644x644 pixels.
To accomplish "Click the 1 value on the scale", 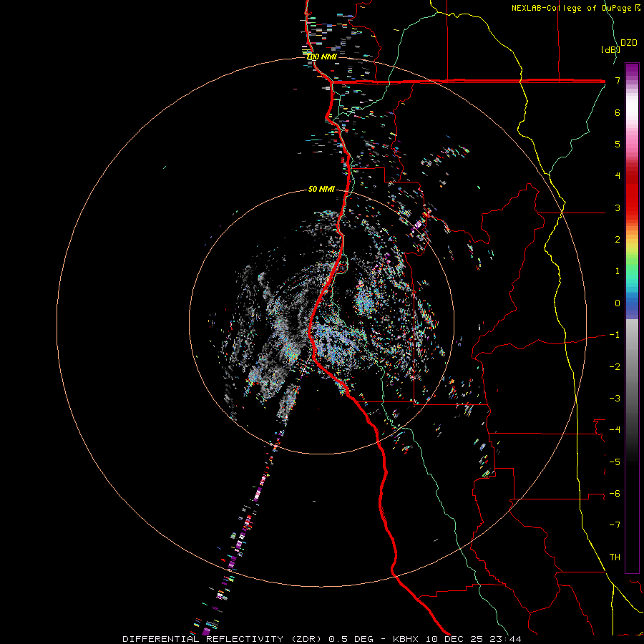I will click(x=618, y=271).
